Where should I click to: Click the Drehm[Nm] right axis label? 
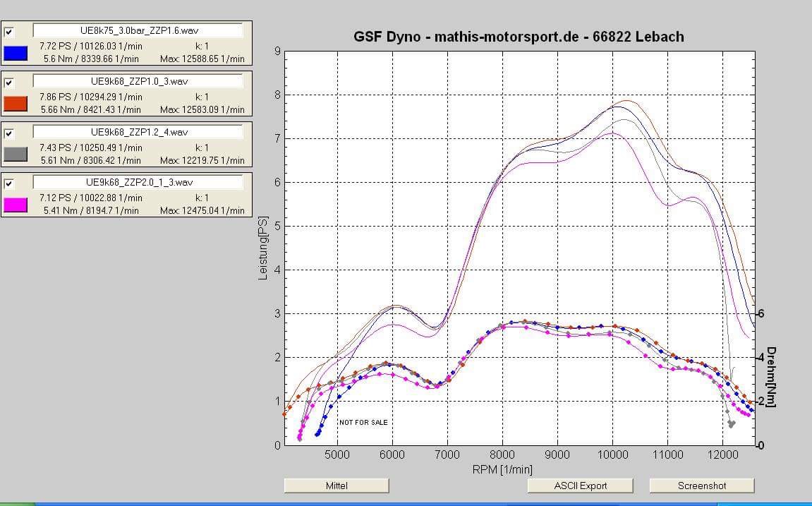pos(771,377)
